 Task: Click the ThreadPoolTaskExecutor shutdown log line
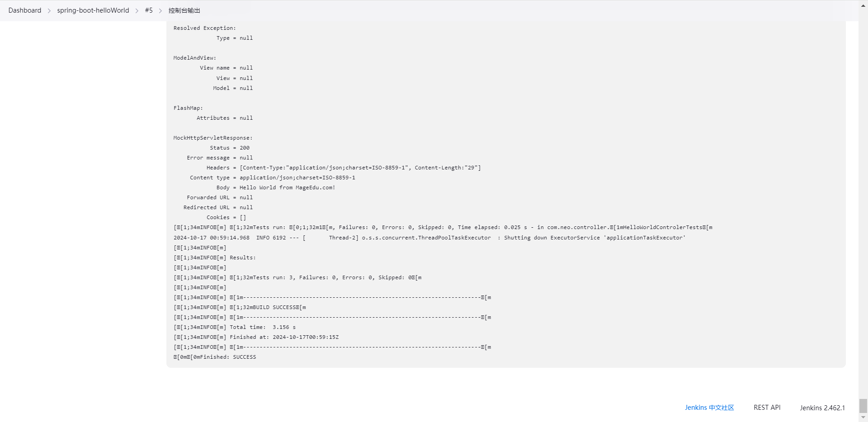click(x=429, y=238)
